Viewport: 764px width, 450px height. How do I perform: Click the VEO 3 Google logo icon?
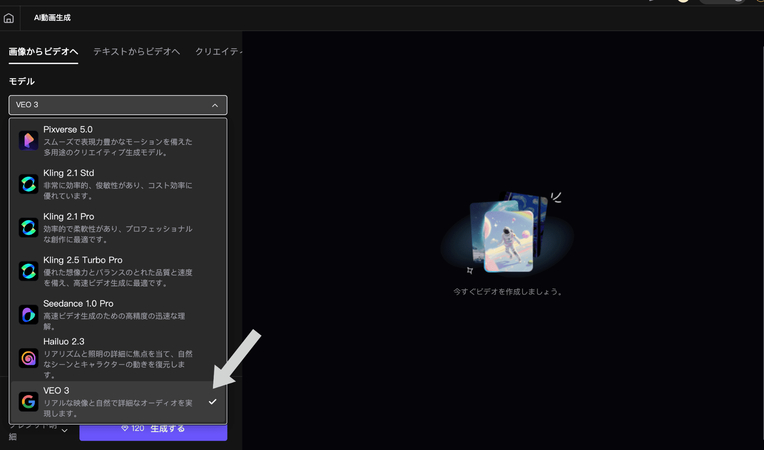(28, 401)
